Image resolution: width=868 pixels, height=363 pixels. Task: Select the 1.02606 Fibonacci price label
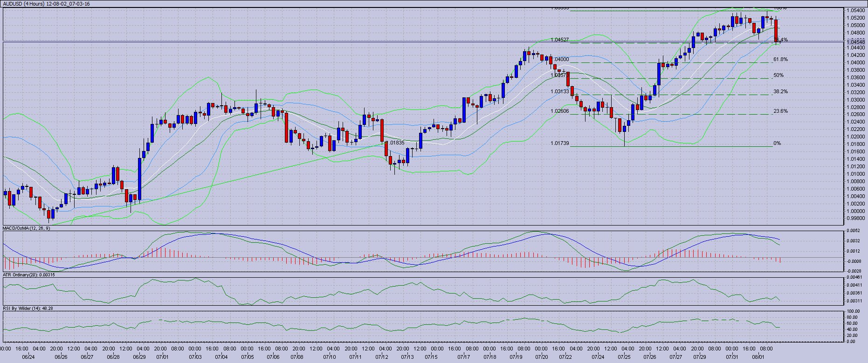click(x=559, y=111)
